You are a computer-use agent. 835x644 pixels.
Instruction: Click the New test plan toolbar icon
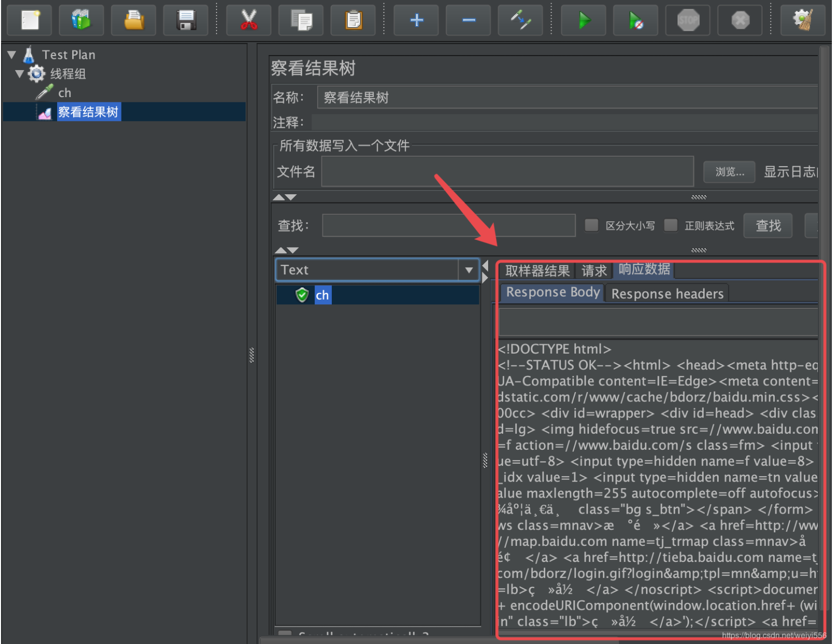pos(30,20)
